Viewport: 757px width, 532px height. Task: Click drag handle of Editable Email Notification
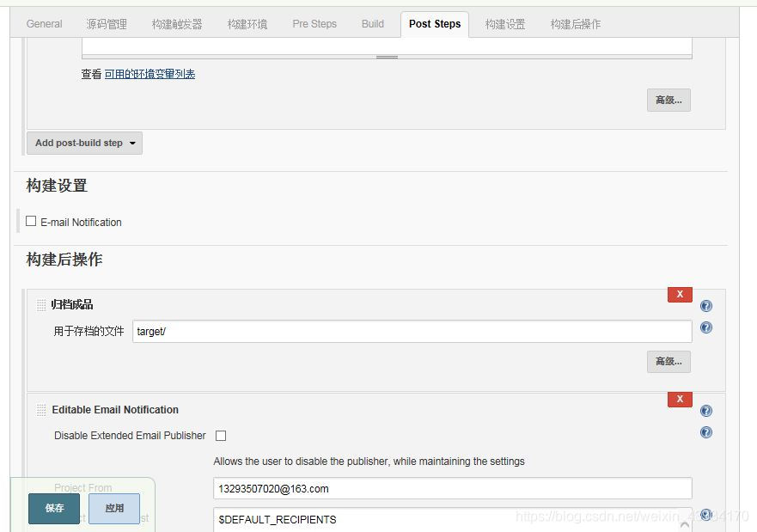click(x=41, y=410)
